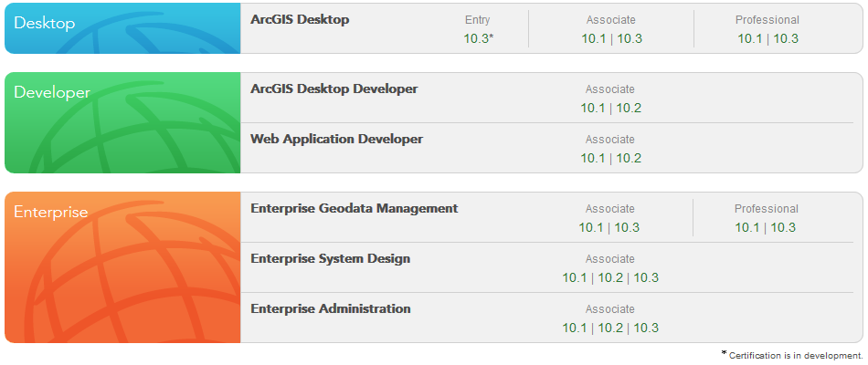This screenshot has width=868, height=365.
Task: Open the Desktop category banner
Action: click(122, 28)
